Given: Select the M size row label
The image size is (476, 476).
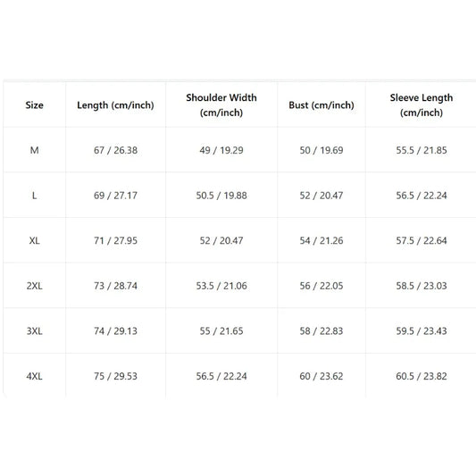Looking at the screenshot, I should pyautogui.click(x=34, y=150).
